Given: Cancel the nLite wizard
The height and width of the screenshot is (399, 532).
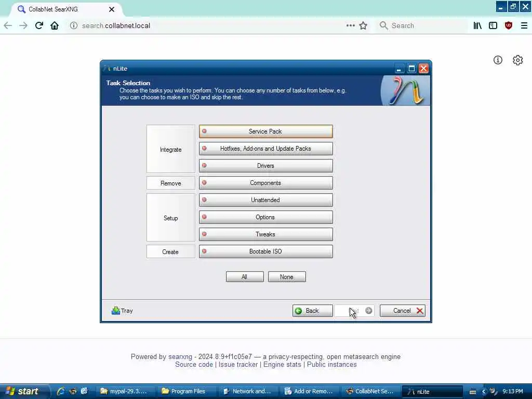Looking at the screenshot, I should click(x=403, y=311).
